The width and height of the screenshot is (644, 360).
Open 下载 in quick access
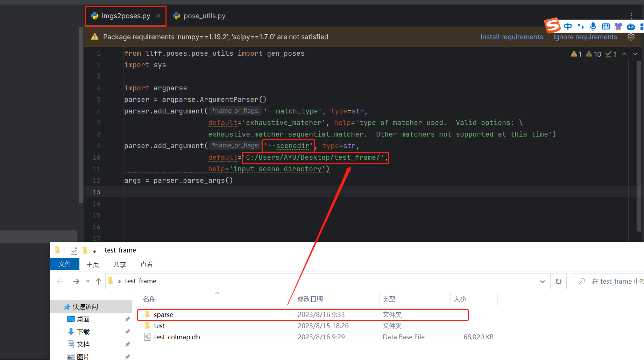pos(83,332)
